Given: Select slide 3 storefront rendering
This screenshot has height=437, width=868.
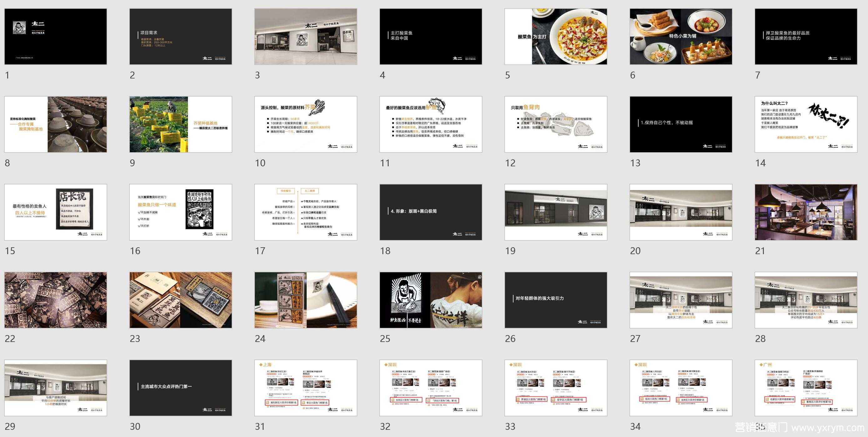Looking at the screenshot, I should click(305, 36).
